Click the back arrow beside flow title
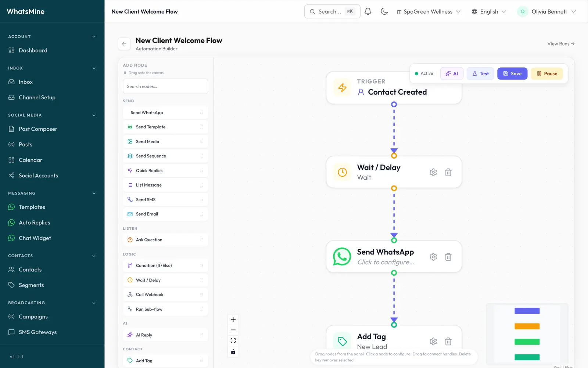The height and width of the screenshot is (368, 588). pyautogui.click(x=124, y=44)
